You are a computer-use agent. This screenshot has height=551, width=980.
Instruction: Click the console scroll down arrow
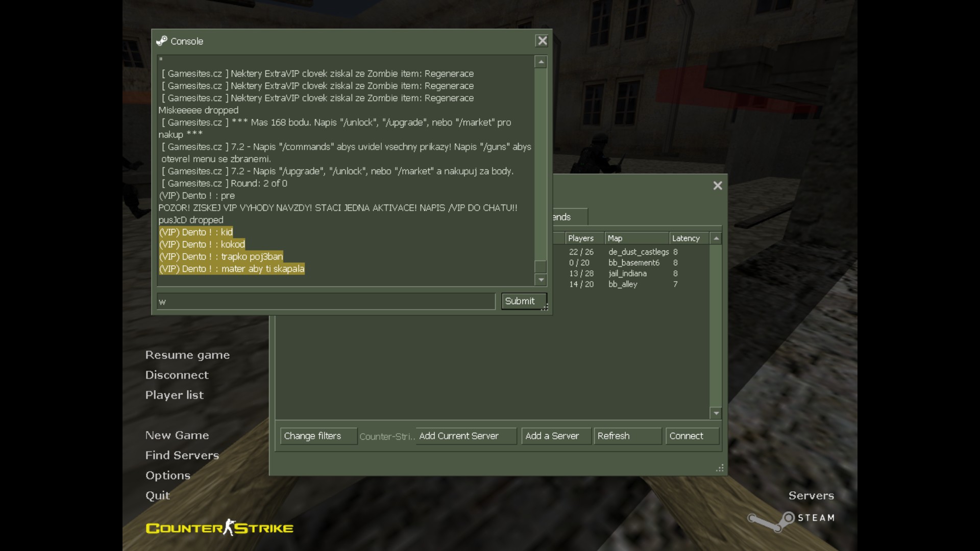coord(541,280)
